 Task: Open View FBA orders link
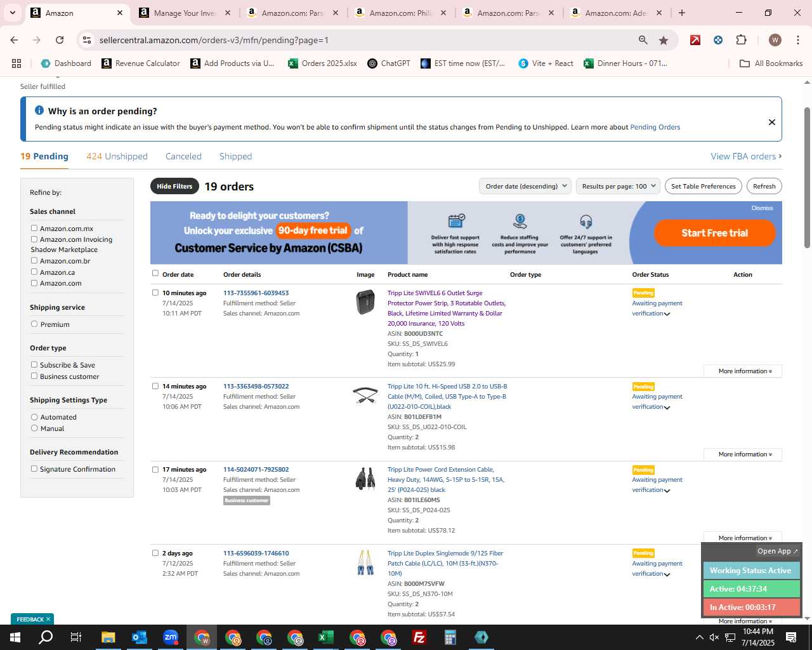[x=746, y=156]
